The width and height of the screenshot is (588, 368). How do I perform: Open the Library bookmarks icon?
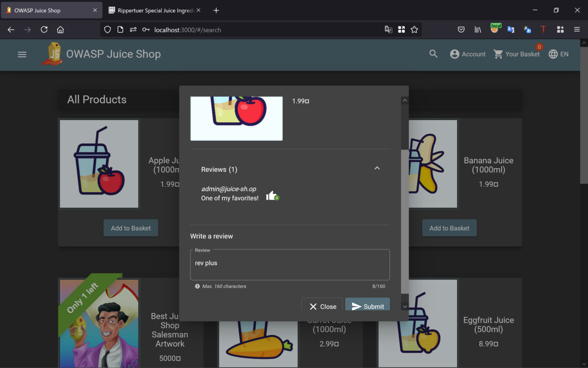478,30
